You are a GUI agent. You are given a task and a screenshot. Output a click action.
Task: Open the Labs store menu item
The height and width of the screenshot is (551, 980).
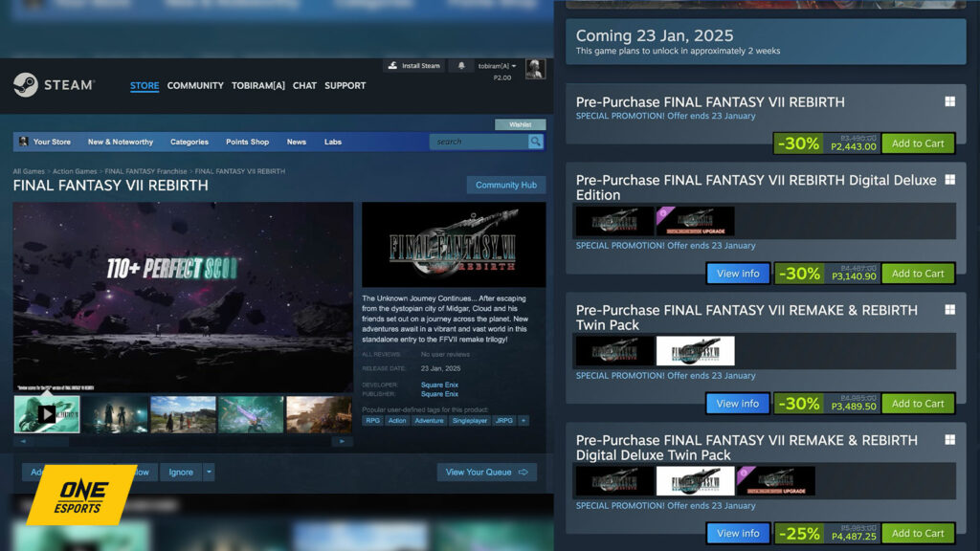pos(332,142)
